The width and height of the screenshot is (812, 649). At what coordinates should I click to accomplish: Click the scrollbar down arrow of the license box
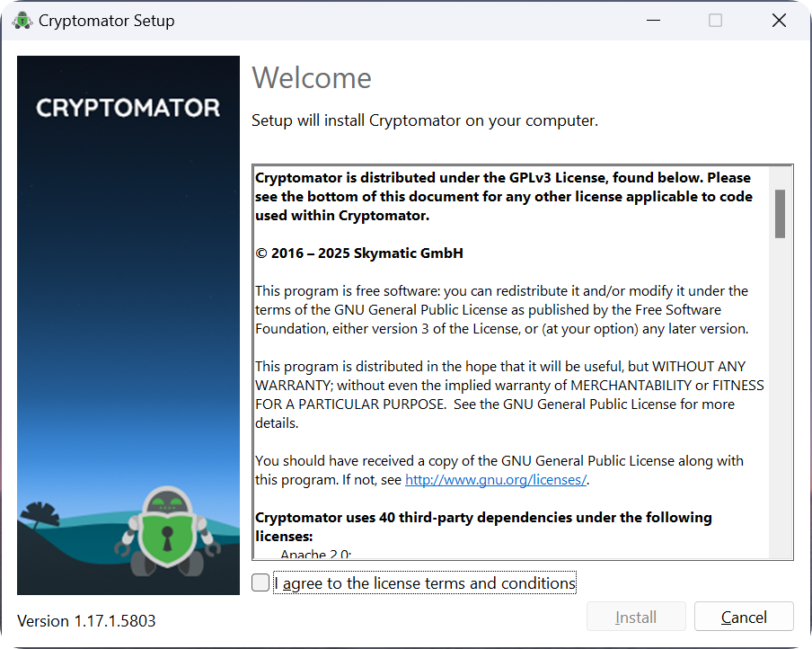778,549
